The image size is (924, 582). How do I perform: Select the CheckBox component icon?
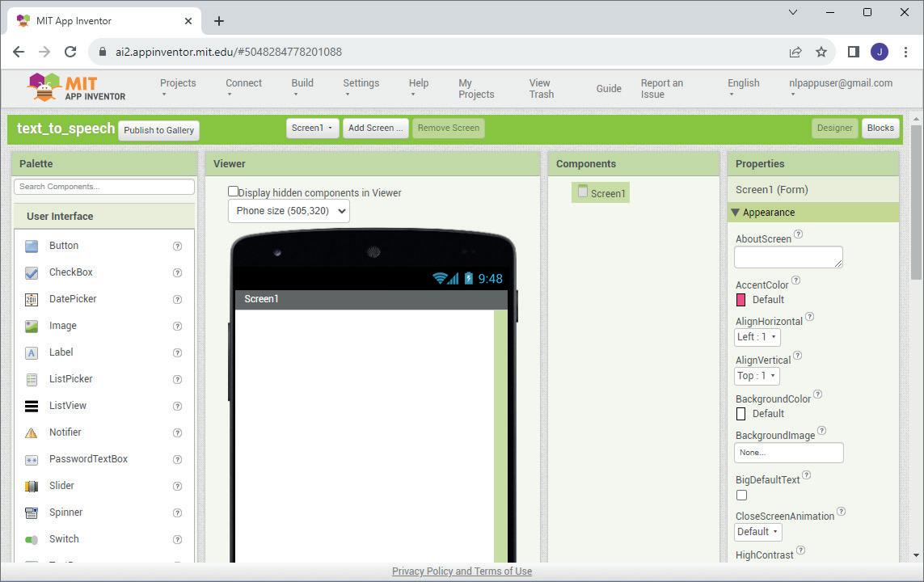32,272
